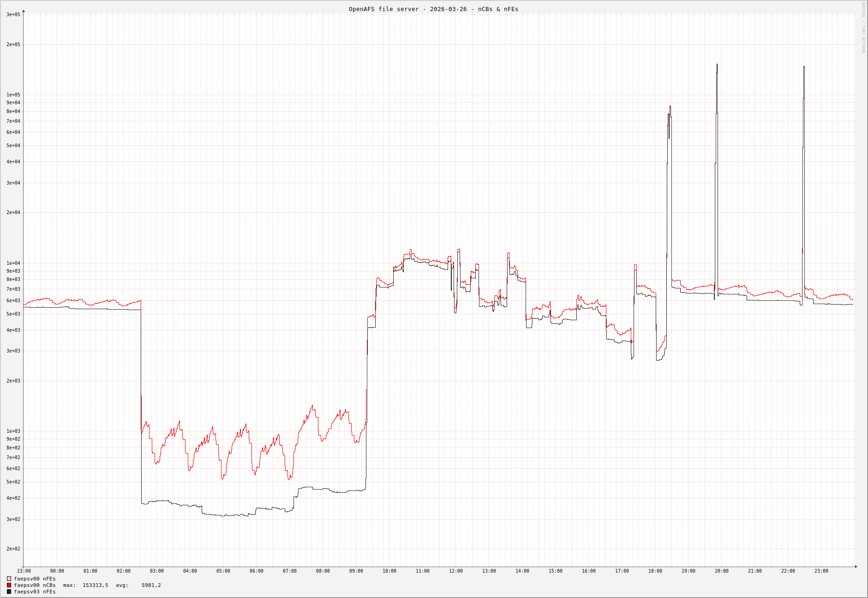Click the red arrow at x-axis right end
The image size is (868, 598).
click(856, 567)
